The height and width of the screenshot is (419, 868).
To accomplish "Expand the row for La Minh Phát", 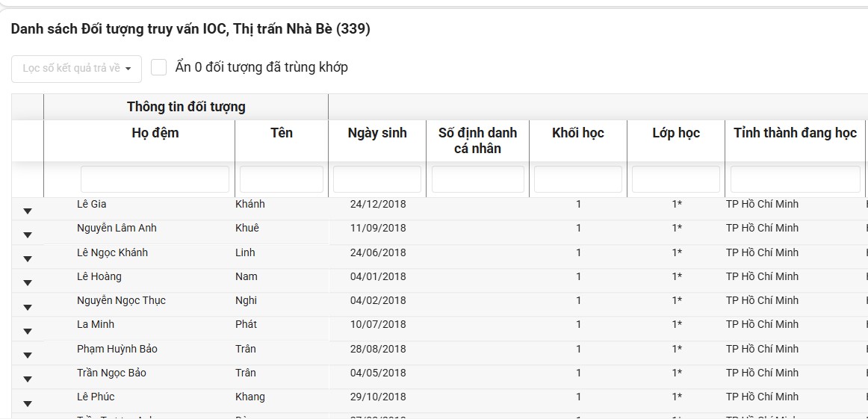I will coord(28,332).
